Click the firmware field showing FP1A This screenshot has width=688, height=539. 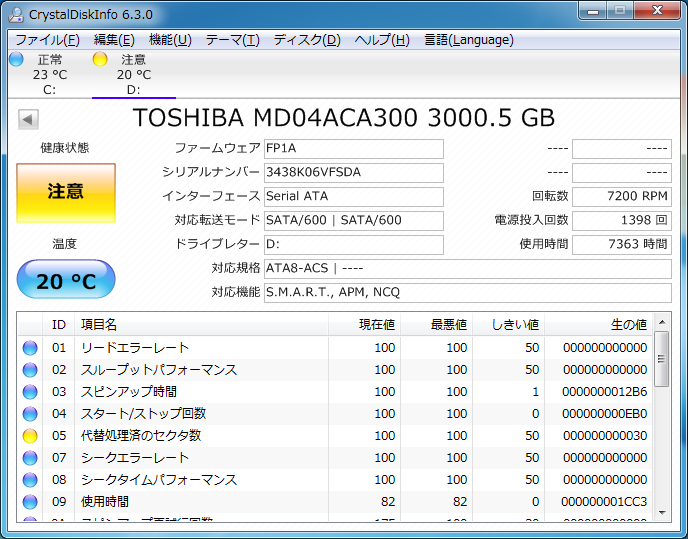[x=354, y=149]
